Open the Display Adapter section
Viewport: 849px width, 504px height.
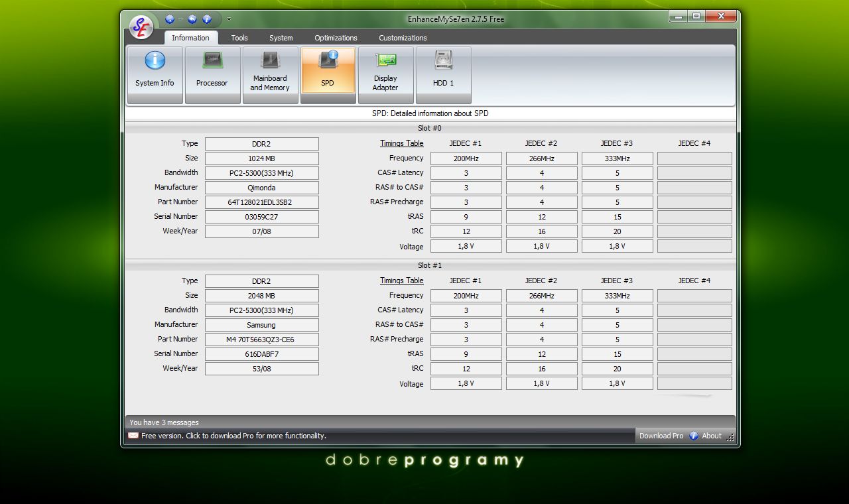pos(385,75)
